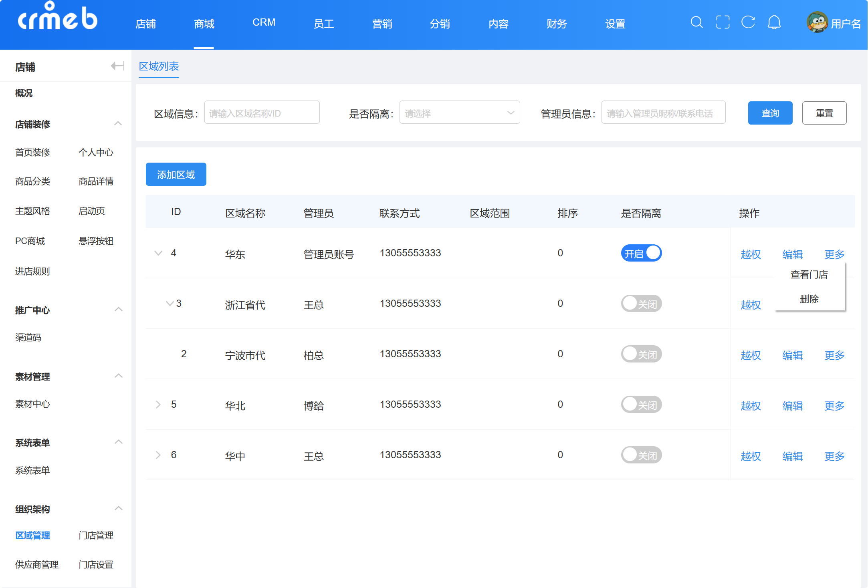Collapse the 素材管理 sidebar section
Screen dimensions: 868x588
tap(118, 376)
